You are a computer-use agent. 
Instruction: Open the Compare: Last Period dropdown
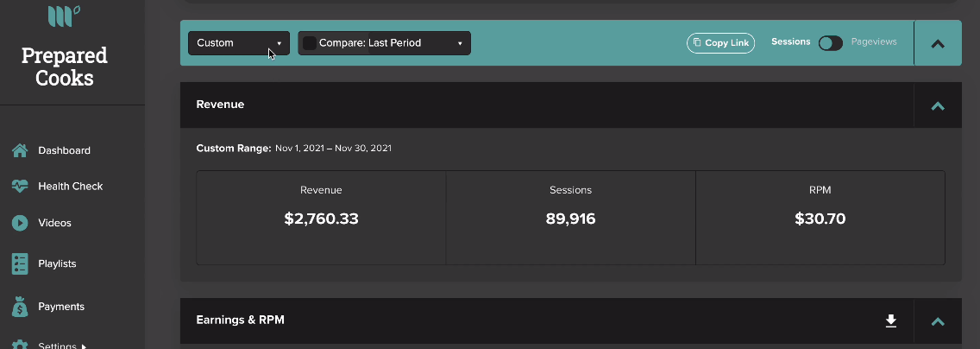click(x=385, y=43)
